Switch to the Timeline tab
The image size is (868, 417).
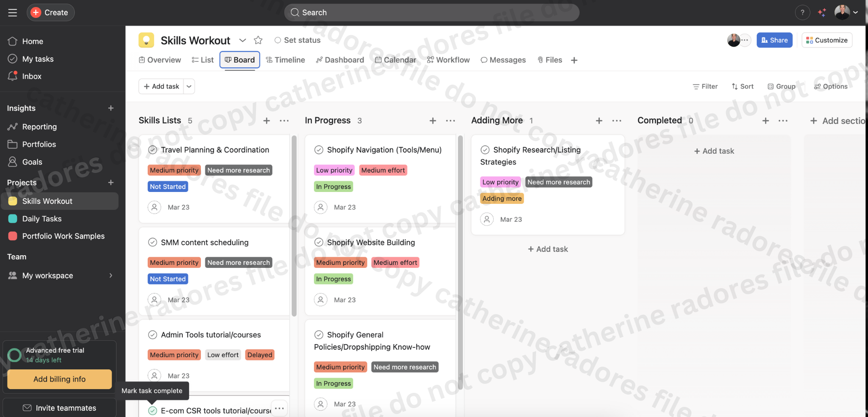click(x=285, y=60)
